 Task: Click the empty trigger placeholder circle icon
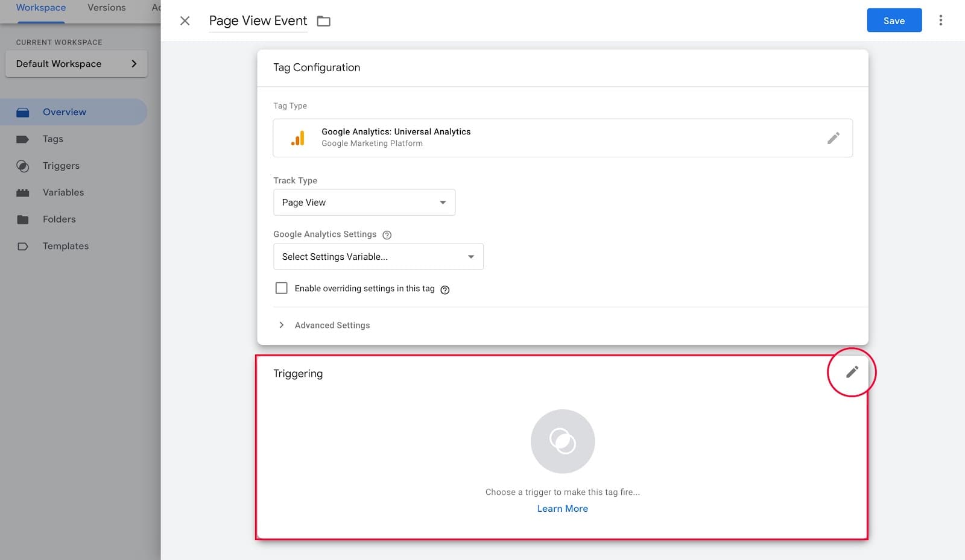562,441
